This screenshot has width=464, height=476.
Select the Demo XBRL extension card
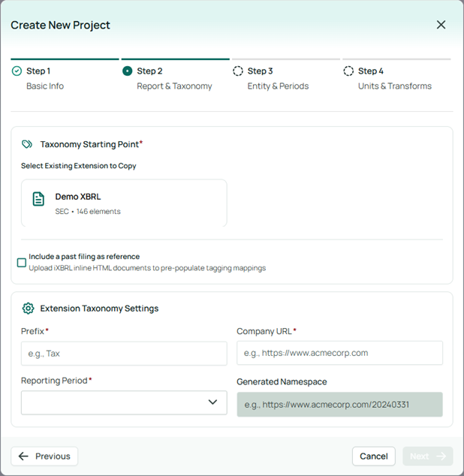tap(124, 203)
